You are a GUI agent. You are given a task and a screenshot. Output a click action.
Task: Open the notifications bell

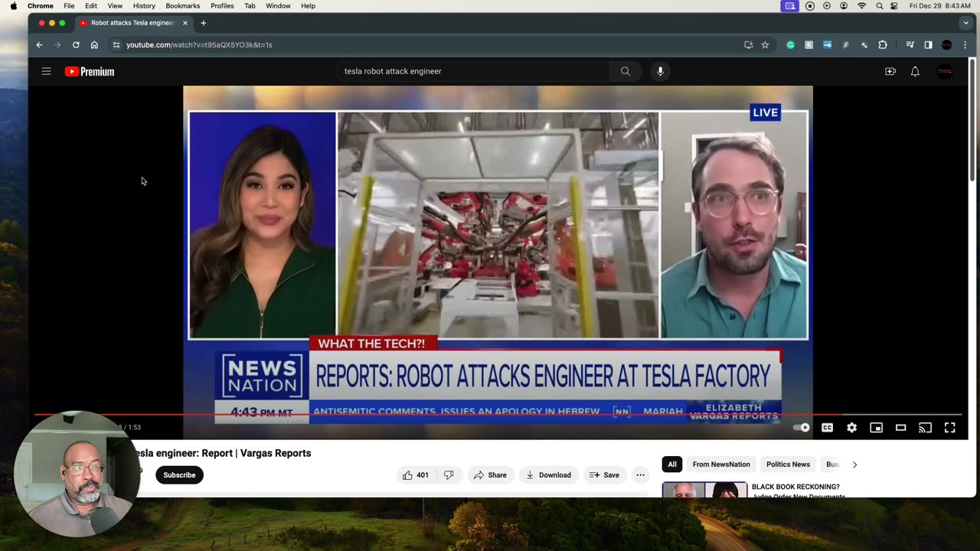point(915,71)
